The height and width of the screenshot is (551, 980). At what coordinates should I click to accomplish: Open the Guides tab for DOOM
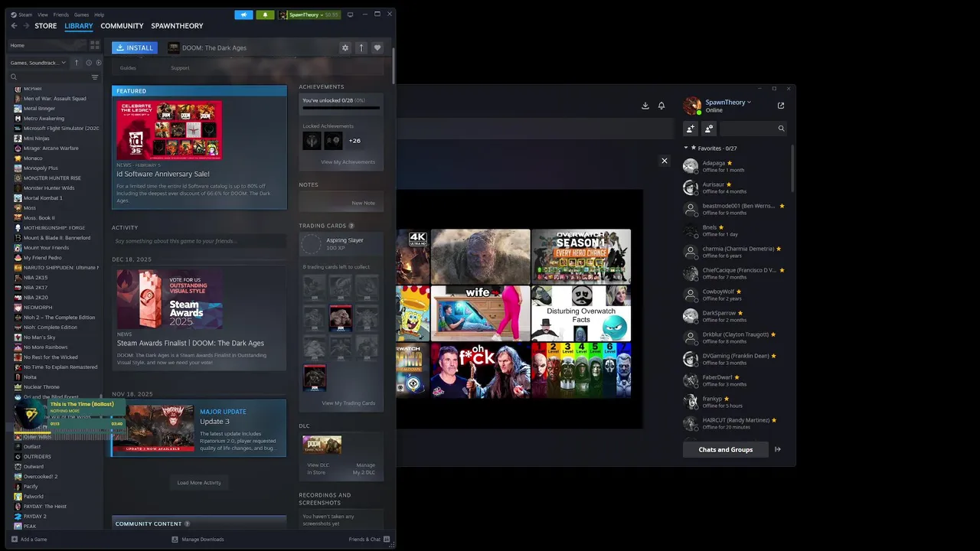tap(128, 68)
